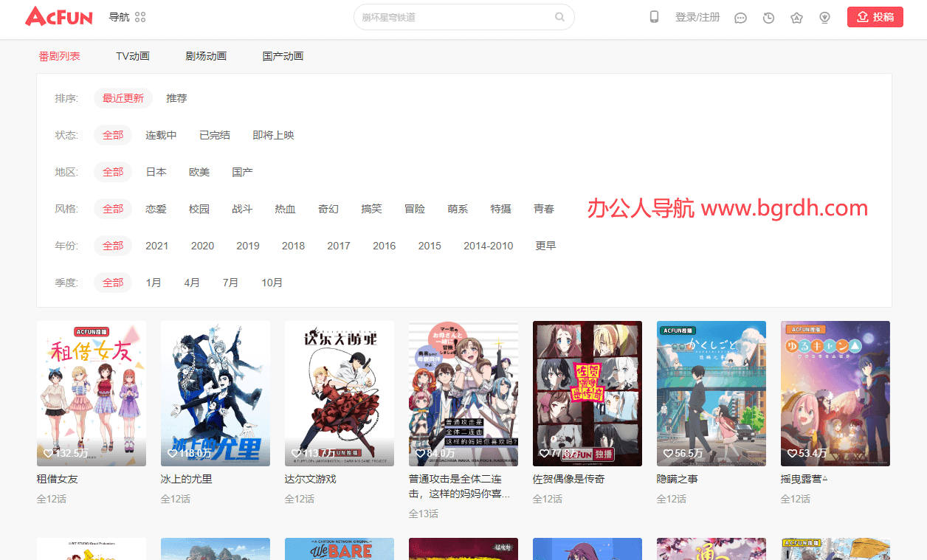The width and height of the screenshot is (927, 560).
Task: Select the 连载中 status filter
Action: pyautogui.click(x=161, y=135)
